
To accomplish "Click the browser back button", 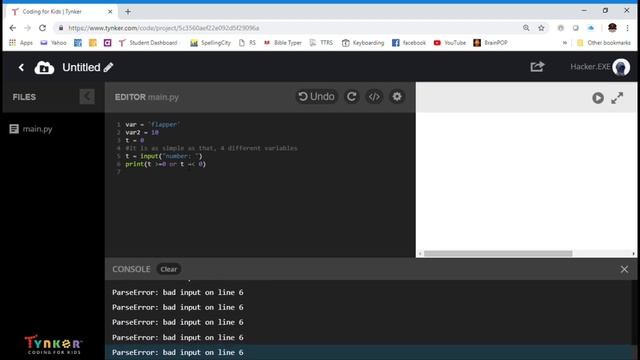I will coord(13,28).
